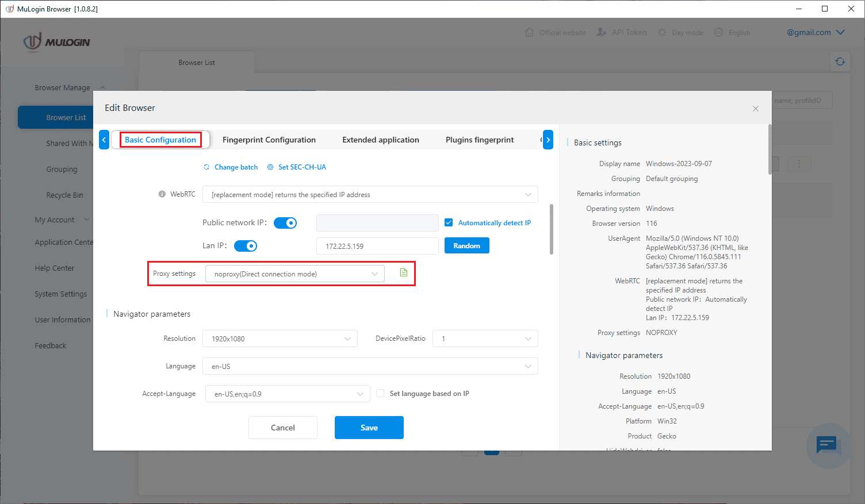Click the NOPROXY summary value

(x=661, y=333)
